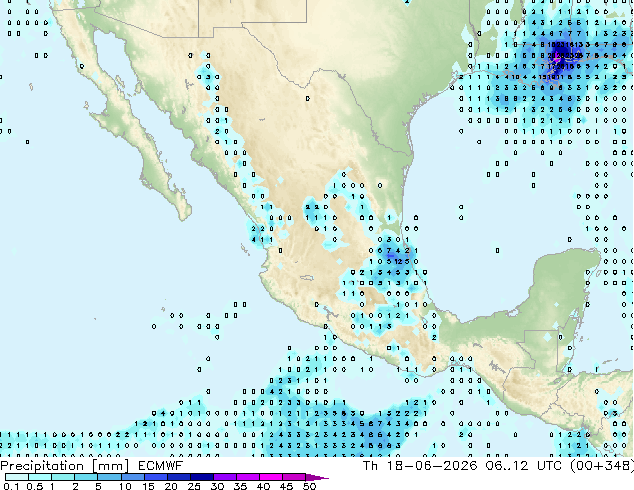634x490 pixels.
Task: Select the 2–5 mm legend color box
Action: (x=86, y=477)
